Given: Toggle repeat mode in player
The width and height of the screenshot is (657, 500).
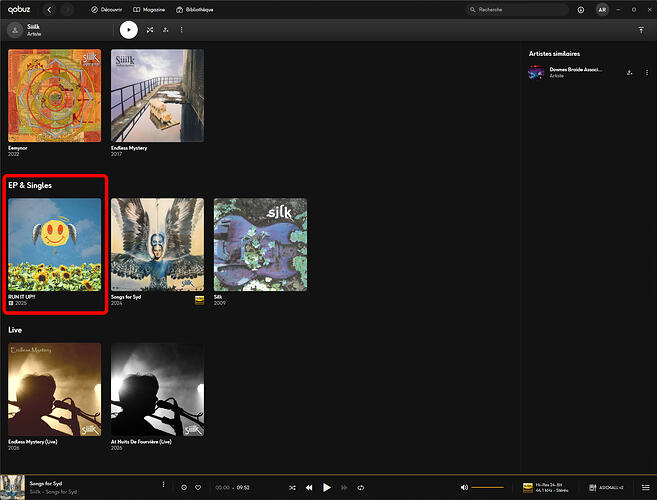Looking at the screenshot, I should pyautogui.click(x=361, y=487).
